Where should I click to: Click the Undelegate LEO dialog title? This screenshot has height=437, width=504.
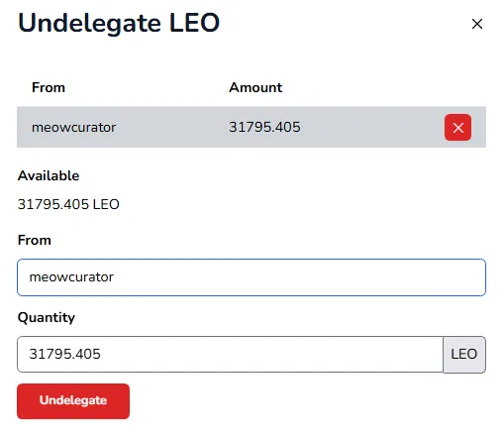119,23
